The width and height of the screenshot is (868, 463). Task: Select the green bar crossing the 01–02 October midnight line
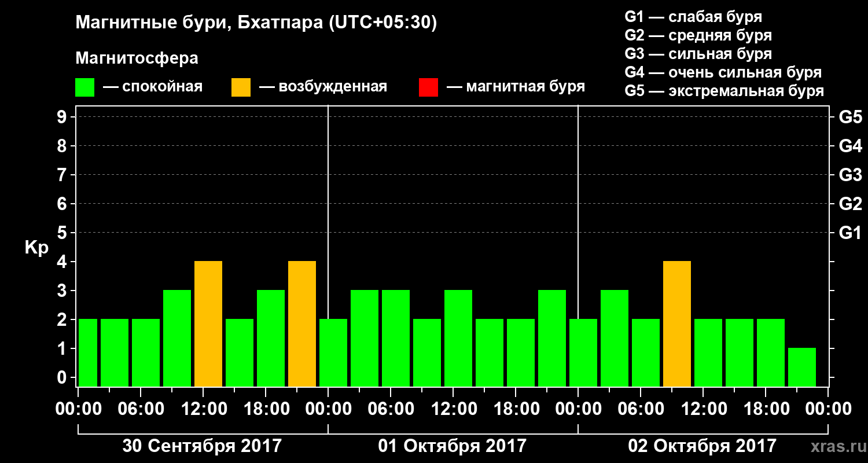(583, 353)
